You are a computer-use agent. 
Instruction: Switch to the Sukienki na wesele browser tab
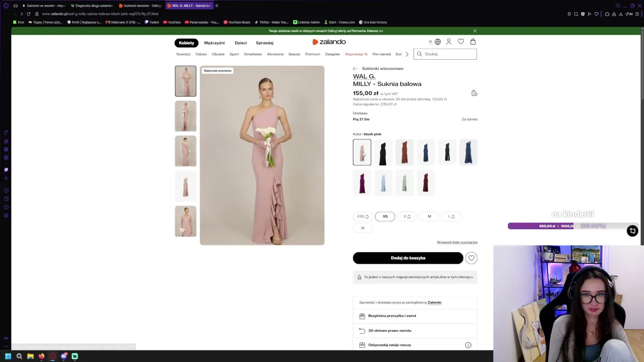(44, 6)
